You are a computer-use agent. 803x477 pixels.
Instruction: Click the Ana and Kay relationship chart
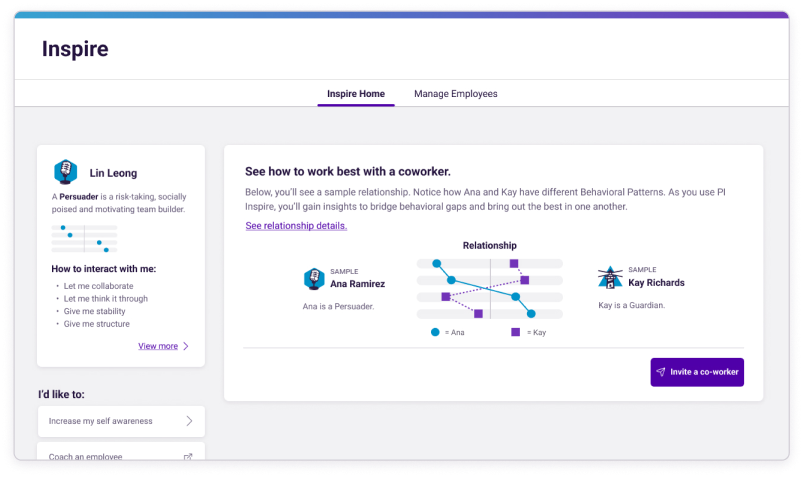pyautogui.click(x=490, y=288)
